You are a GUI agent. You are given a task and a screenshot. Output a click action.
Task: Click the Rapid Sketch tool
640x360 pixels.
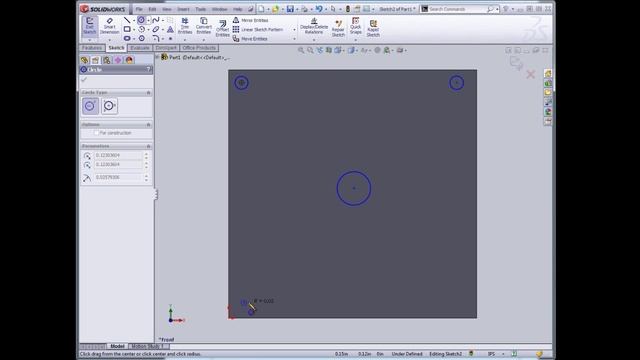[373, 29]
